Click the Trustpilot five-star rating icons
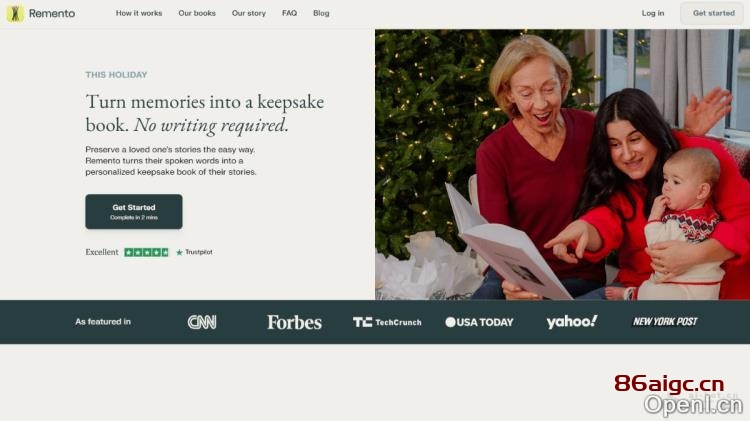The width and height of the screenshot is (750, 421). (146, 252)
